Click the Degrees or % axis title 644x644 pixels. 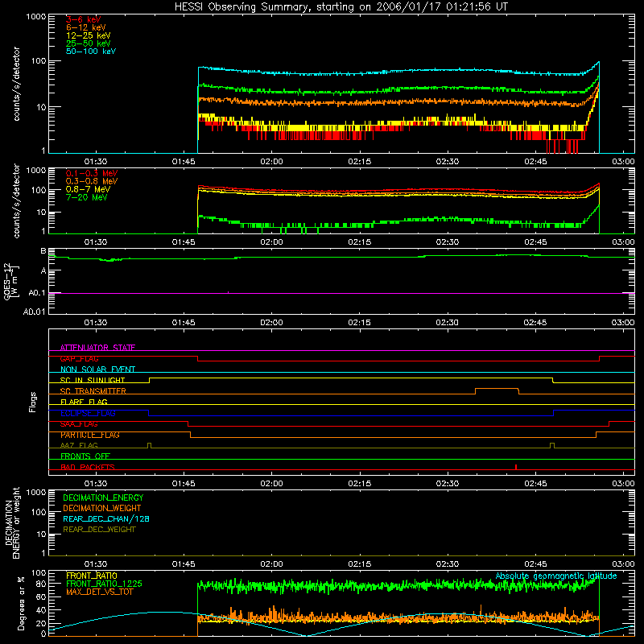coord(21,603)
